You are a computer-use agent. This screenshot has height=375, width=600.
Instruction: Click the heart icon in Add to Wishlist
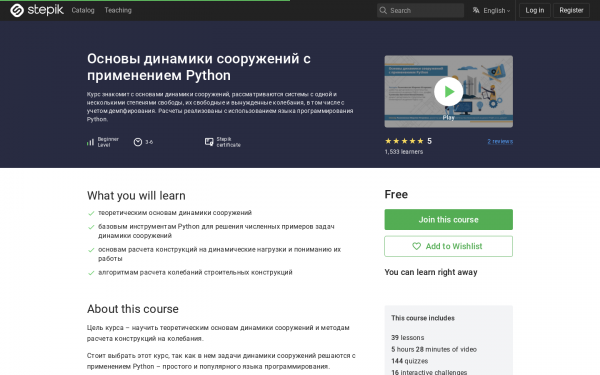(x=416, y=246)
